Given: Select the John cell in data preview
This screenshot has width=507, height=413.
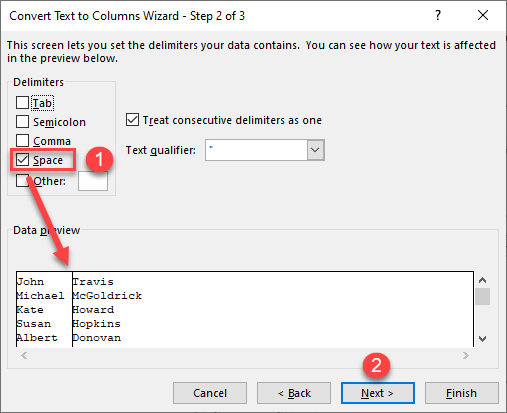Looking at the screenshot, I should point(30,282).
